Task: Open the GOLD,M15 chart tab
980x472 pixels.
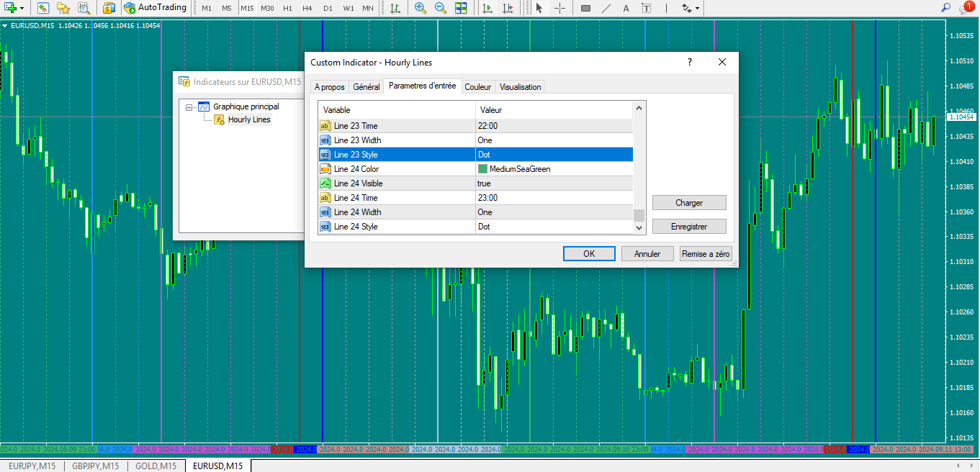Action: click(156, 466)
